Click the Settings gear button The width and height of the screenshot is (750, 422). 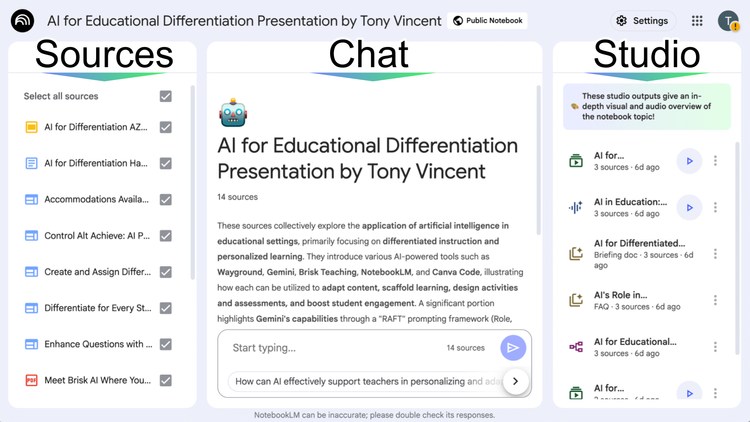pos(643,21)
